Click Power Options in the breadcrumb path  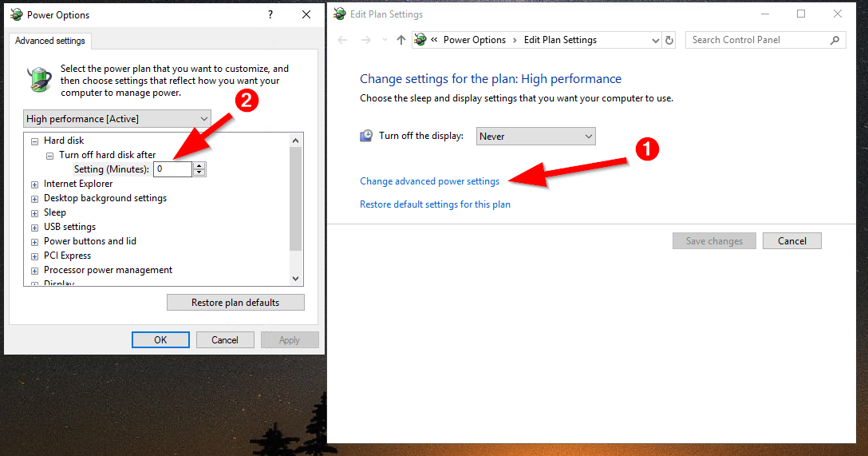point(475,40)
